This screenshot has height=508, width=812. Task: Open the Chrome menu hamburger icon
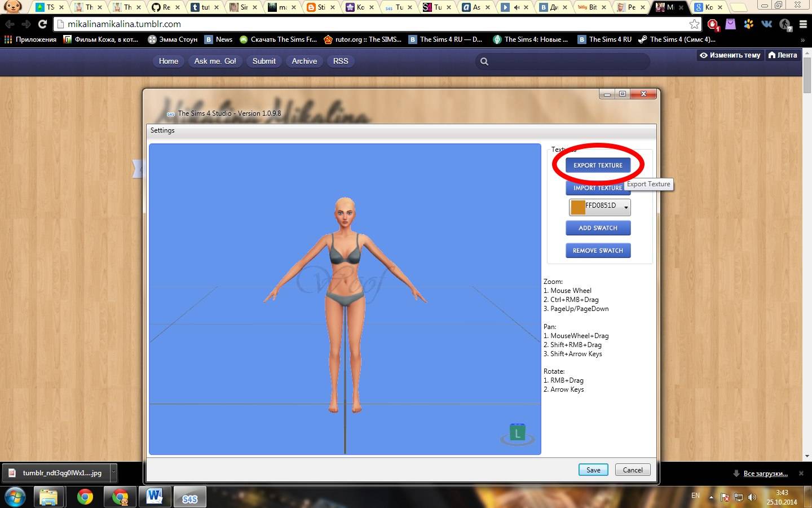pos(803,24)
